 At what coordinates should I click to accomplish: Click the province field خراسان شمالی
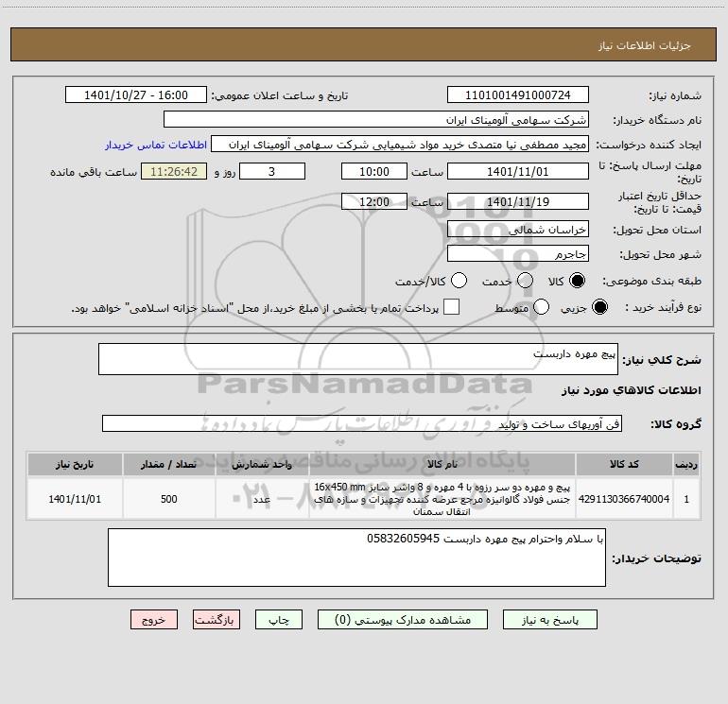[x=518, y=230]
